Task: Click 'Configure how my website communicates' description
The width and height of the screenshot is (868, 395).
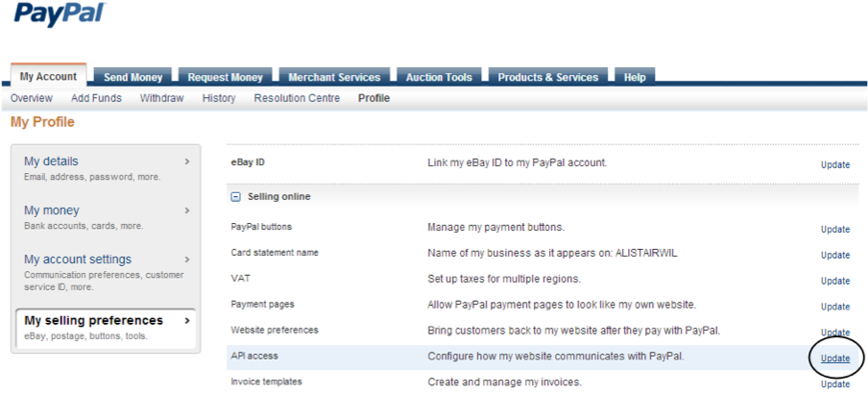Action: pyautogui.click(x=556, y=357)
